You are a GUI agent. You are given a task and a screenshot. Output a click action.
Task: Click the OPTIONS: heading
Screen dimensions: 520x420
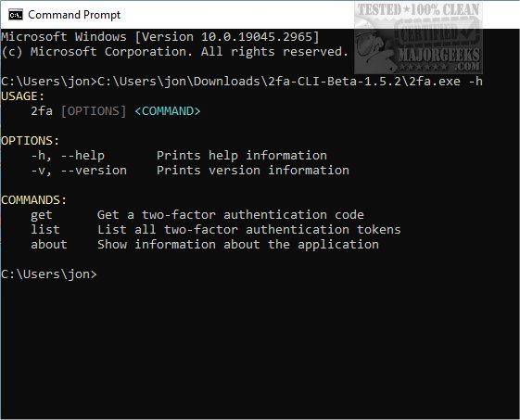click(x=31, y=141)
